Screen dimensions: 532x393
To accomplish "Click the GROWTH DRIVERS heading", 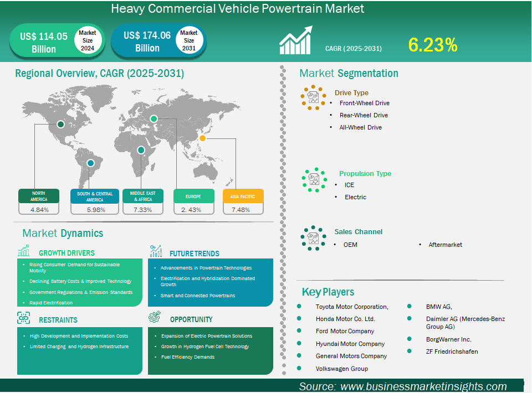I will (x=66, y=253).
